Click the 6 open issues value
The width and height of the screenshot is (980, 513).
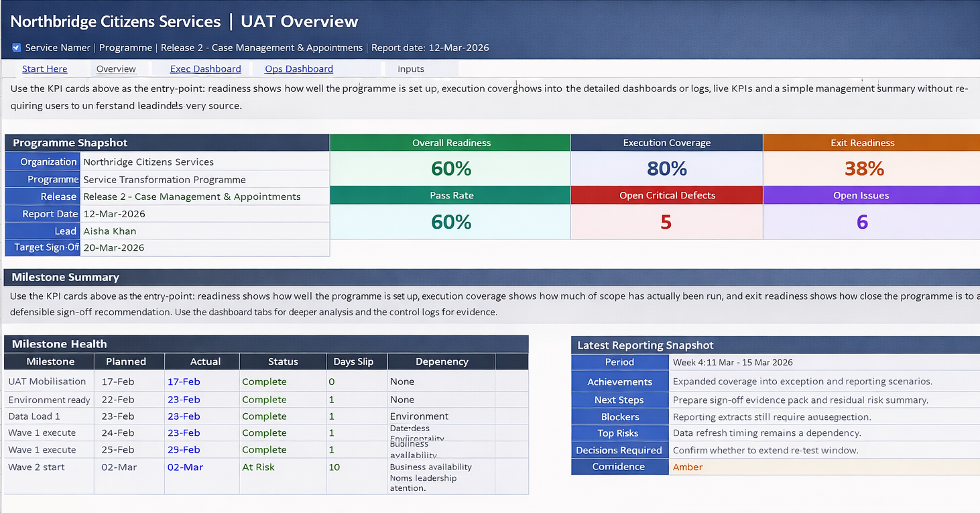pos(862,222)
